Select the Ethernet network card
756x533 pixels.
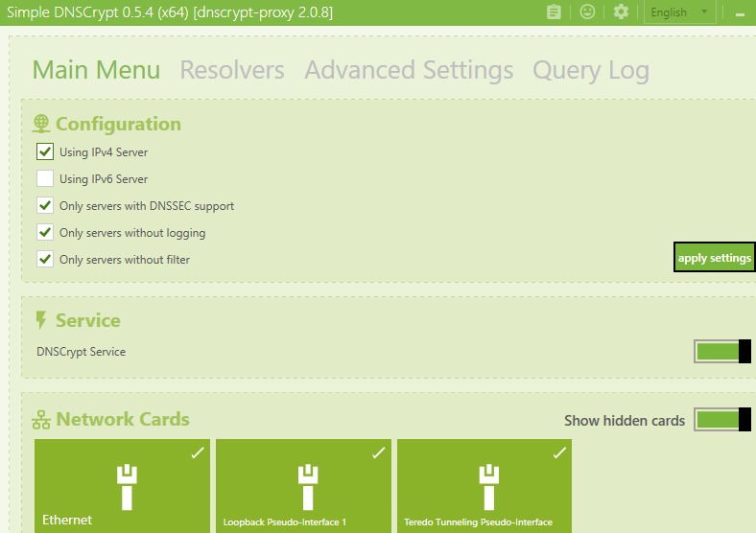(x=122, y=486)
